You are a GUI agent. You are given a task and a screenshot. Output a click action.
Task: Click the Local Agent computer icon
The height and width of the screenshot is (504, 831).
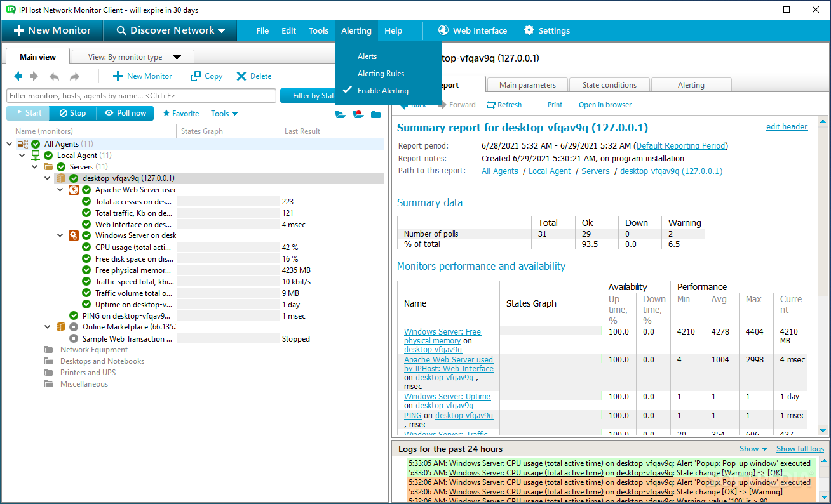coord(36,156)
